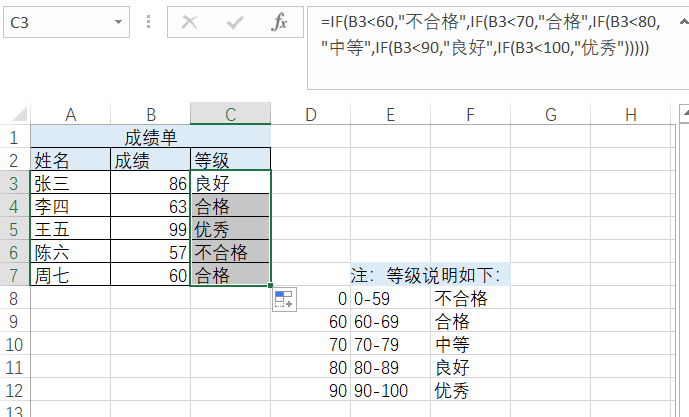Click the score cell 86
Image resolution: width=689 pixels, height=417 pixels.
pos(151,182)
